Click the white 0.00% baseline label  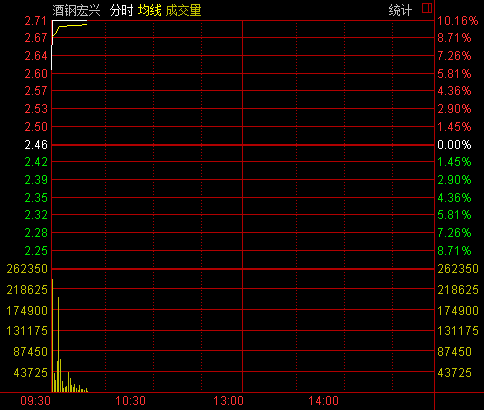454,145
